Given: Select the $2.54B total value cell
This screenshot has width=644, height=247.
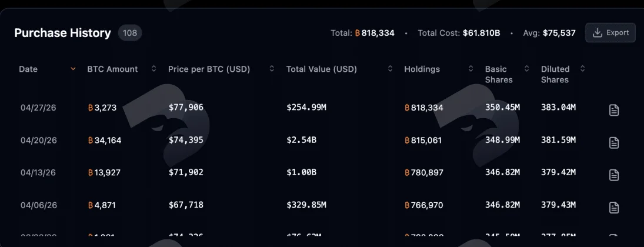Looking at the screenshot, I should coord(302,140).
